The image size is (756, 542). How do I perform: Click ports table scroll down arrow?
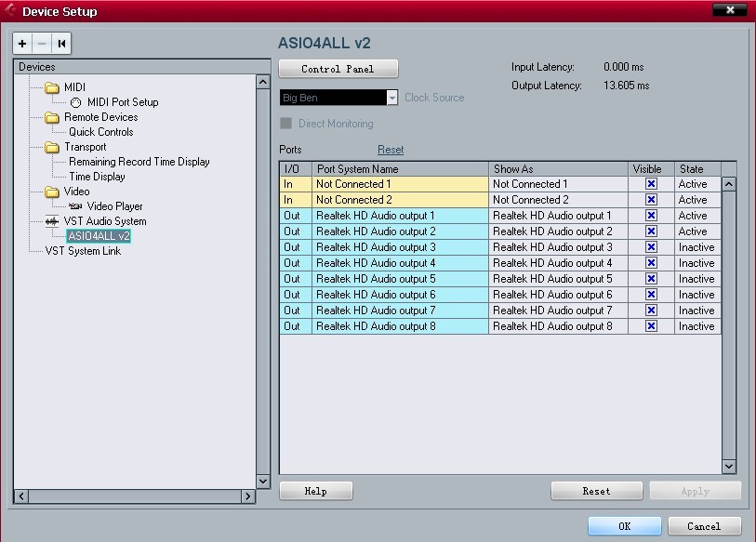729,467
